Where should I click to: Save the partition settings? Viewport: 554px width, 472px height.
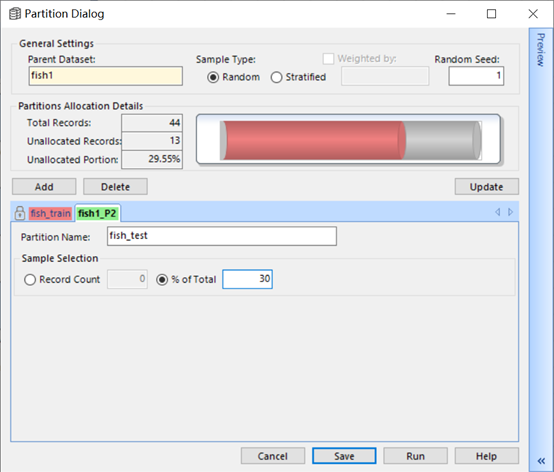(x=344, y=456)
